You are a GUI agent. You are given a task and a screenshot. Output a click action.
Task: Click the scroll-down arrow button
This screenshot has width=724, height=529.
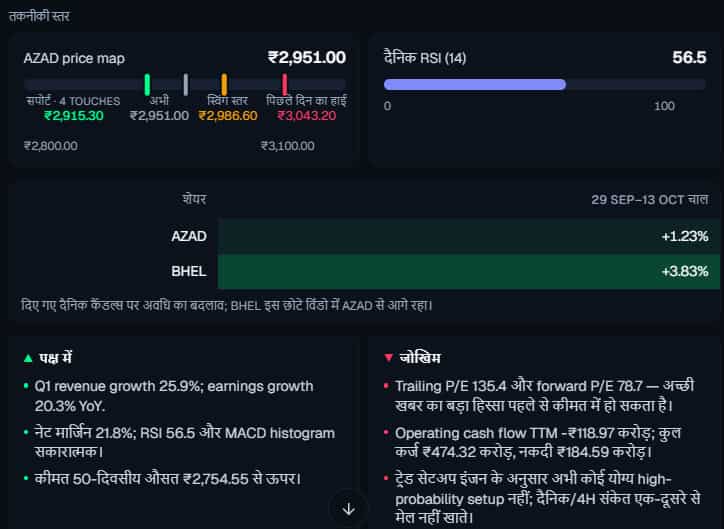349,509
